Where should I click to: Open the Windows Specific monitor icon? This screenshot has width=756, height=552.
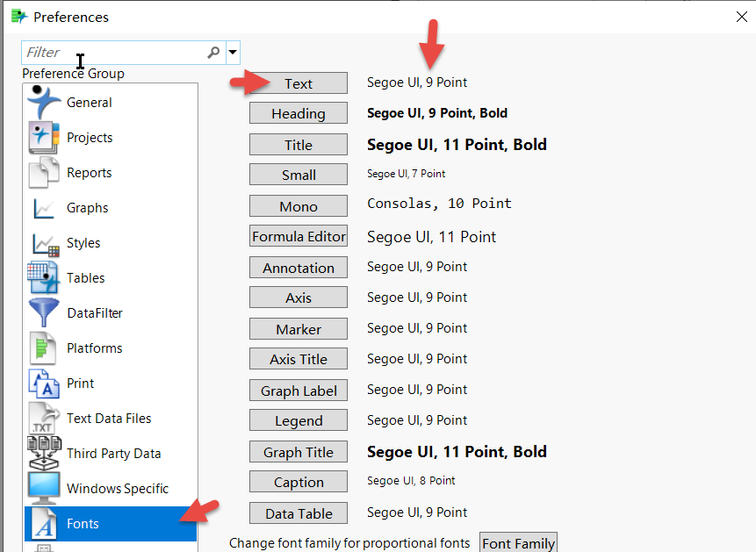click(44, 488)
